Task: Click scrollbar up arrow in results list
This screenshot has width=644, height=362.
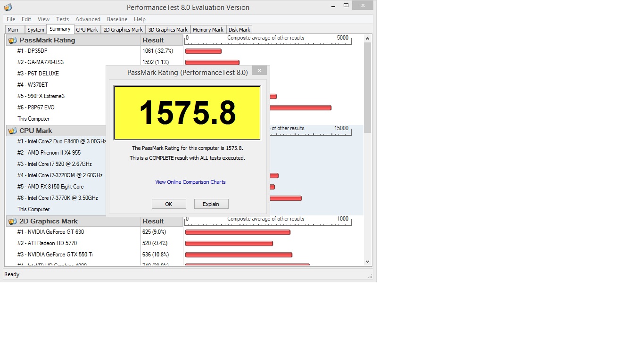Action: [368, 39]
